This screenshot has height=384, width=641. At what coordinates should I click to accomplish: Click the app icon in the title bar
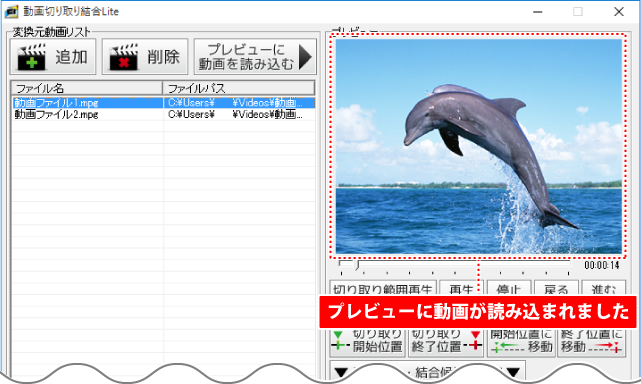[x=11, y=11]
